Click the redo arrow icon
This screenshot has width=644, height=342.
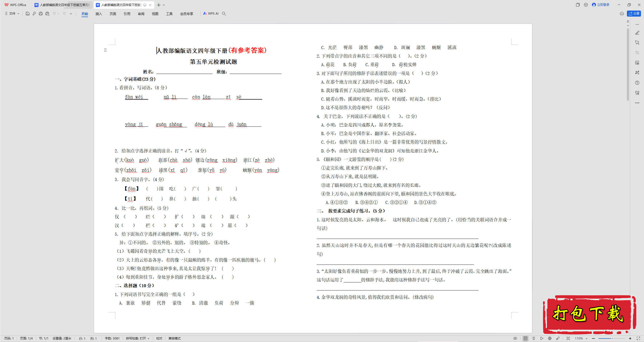click(x=65, y=14)
